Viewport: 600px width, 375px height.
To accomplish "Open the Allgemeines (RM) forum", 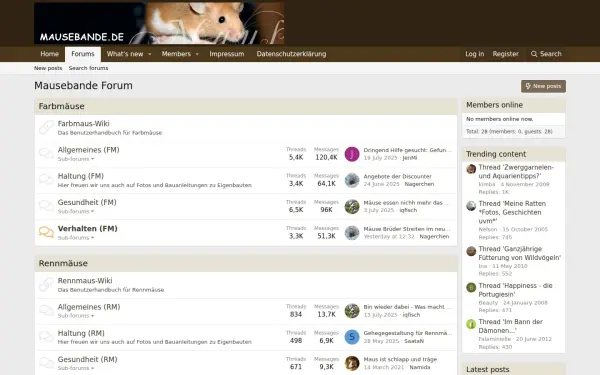I will [x=89, y=307].
